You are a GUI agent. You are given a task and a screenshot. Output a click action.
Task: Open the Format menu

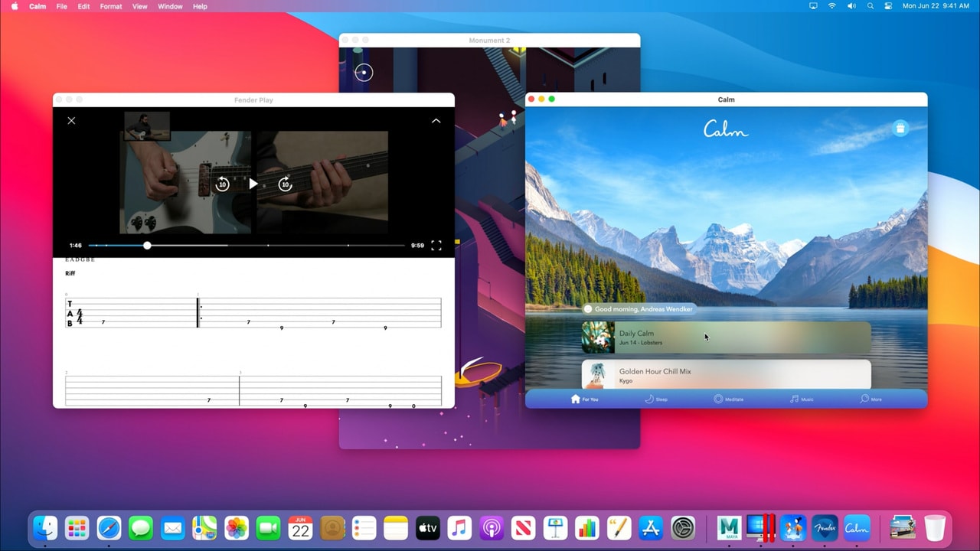pyautogui.click(x=110, y=6)
